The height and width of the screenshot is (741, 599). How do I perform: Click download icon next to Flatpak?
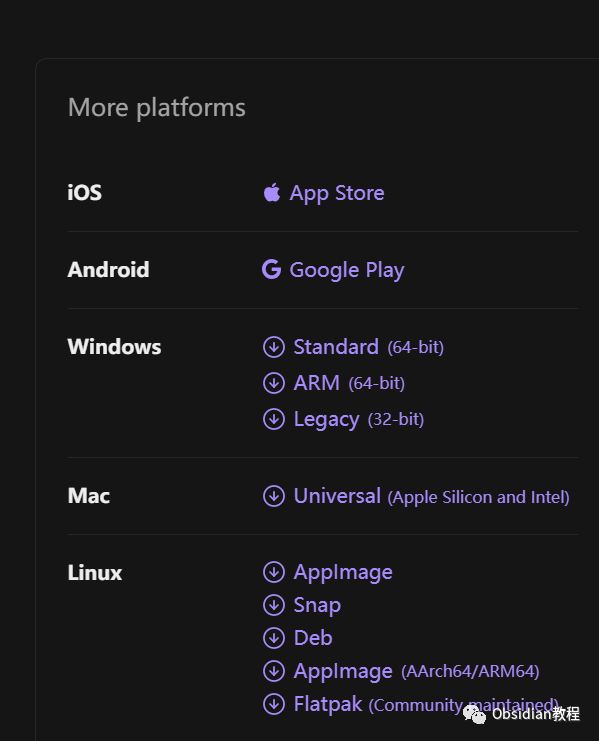[274, 704]
